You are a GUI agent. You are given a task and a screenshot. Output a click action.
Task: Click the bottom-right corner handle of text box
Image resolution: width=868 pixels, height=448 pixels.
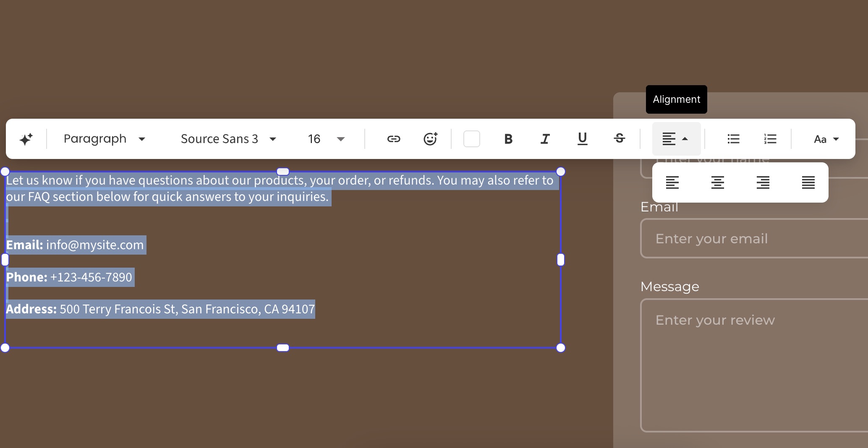(561, 348)
